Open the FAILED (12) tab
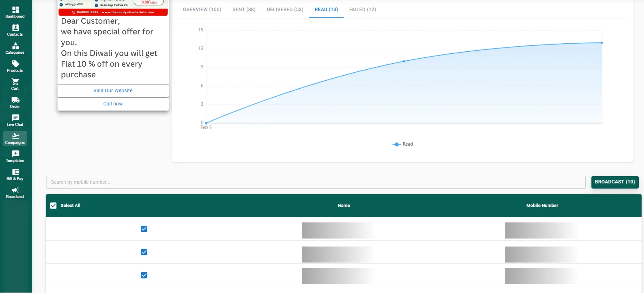644x307 pixels. (362, 10)
